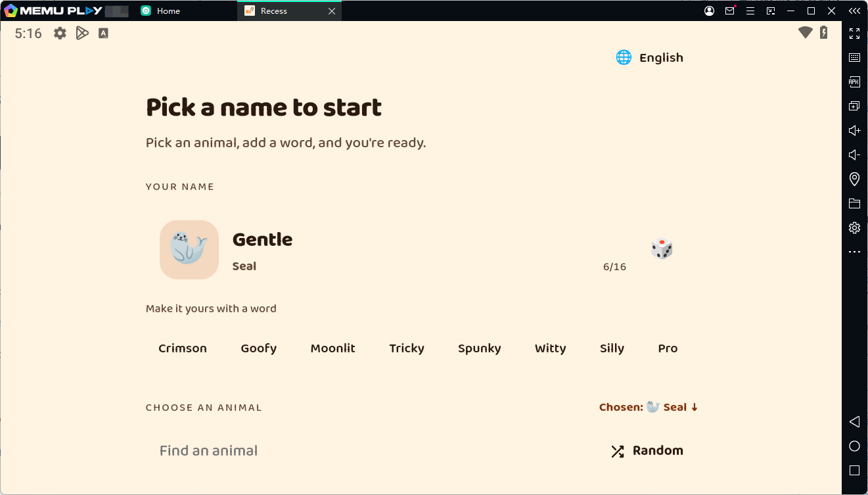Select the Spunky word option
868x495 pixels.
pyautogui.click(x=480, y=348)
